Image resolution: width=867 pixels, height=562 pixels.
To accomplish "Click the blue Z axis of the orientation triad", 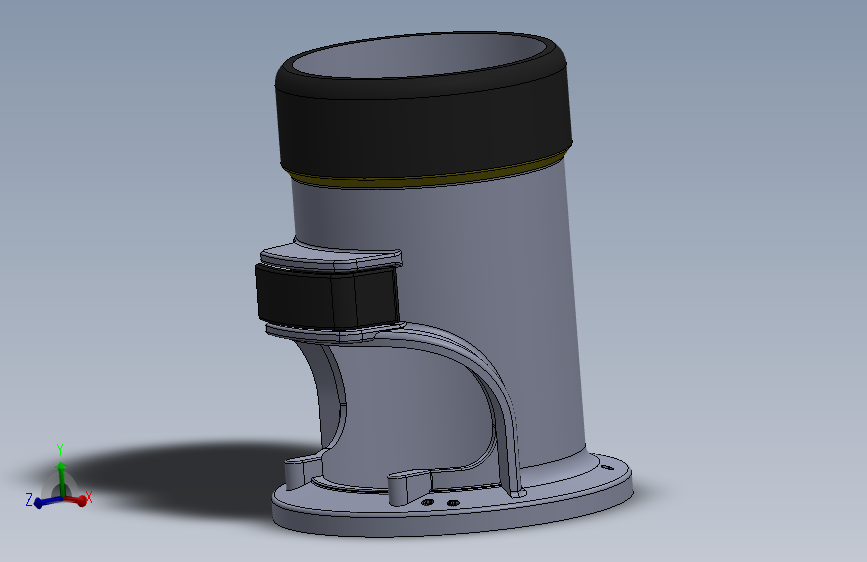I will tap(48, 502).
